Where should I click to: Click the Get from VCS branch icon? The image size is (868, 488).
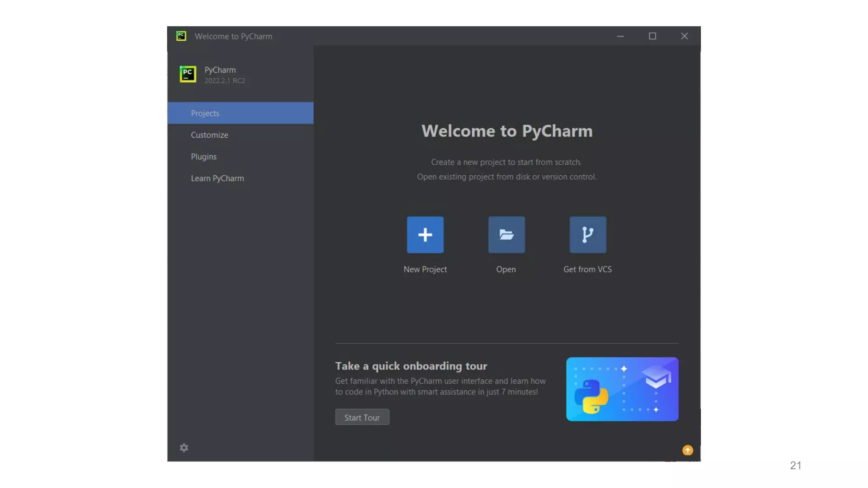click(x=588, y=235)
